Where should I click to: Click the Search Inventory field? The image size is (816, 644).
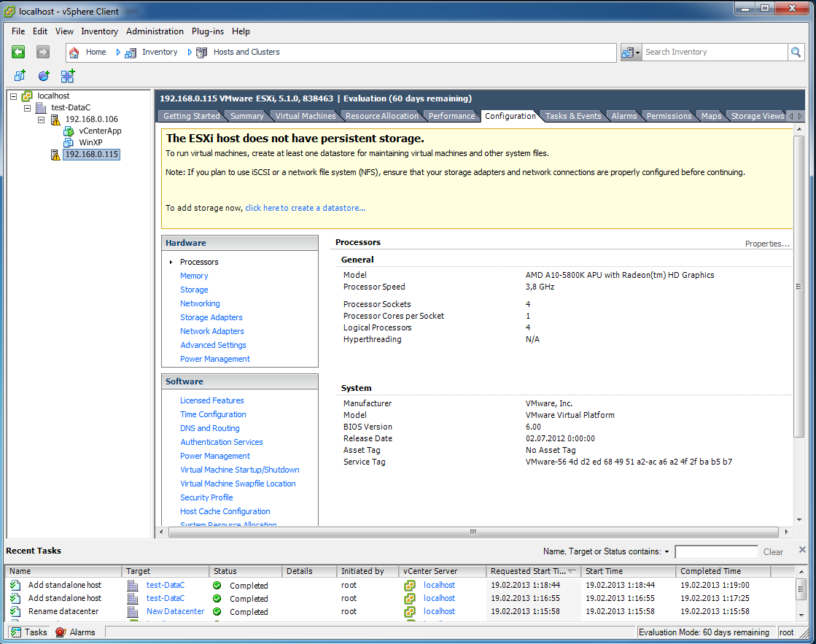pyautogui.click(x=715, y=52)
